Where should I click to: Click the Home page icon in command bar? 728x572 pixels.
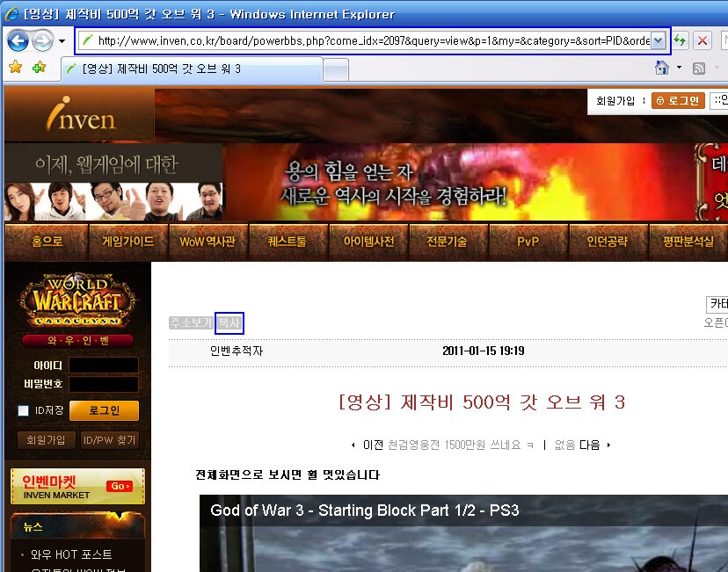coord(661,68)
